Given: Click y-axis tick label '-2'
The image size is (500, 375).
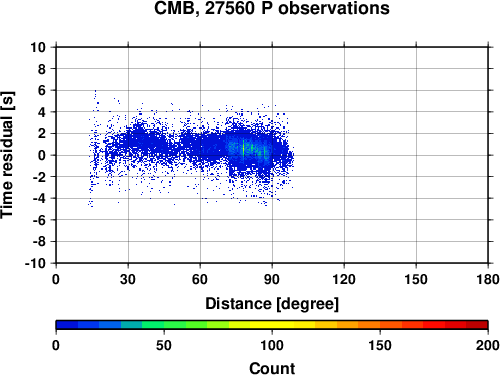Looking at the screenshot, I should pos(39,177).
